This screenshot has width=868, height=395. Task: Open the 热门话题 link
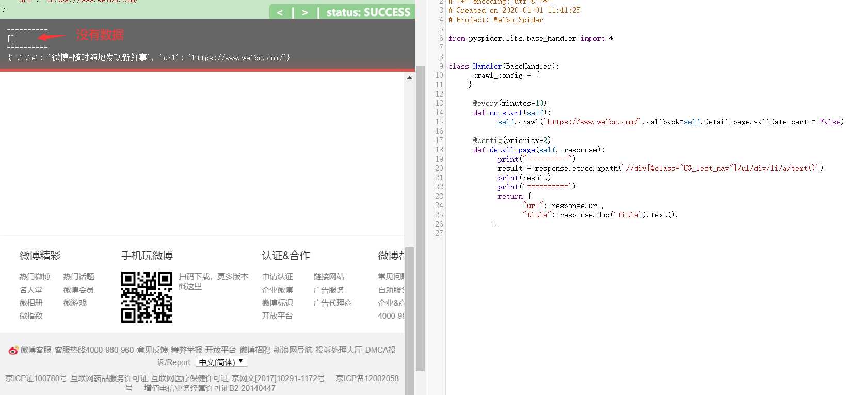pos(78,277)
